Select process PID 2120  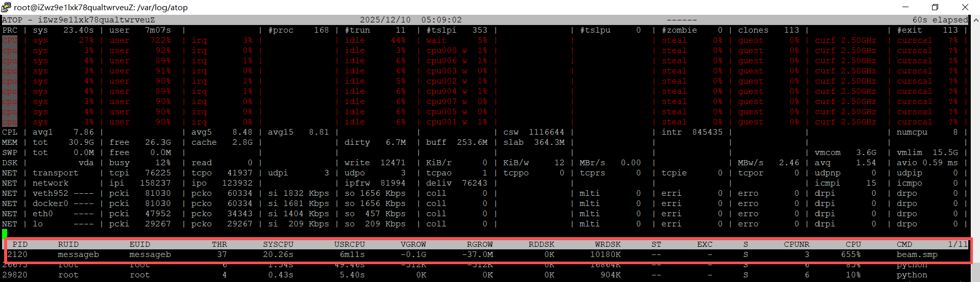[x=17, y=254]
